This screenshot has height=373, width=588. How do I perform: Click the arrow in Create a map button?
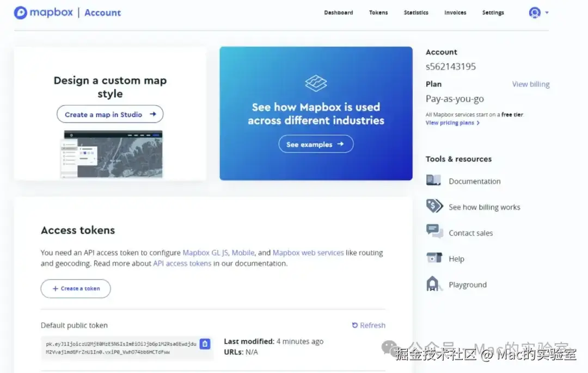pos(152,114)
